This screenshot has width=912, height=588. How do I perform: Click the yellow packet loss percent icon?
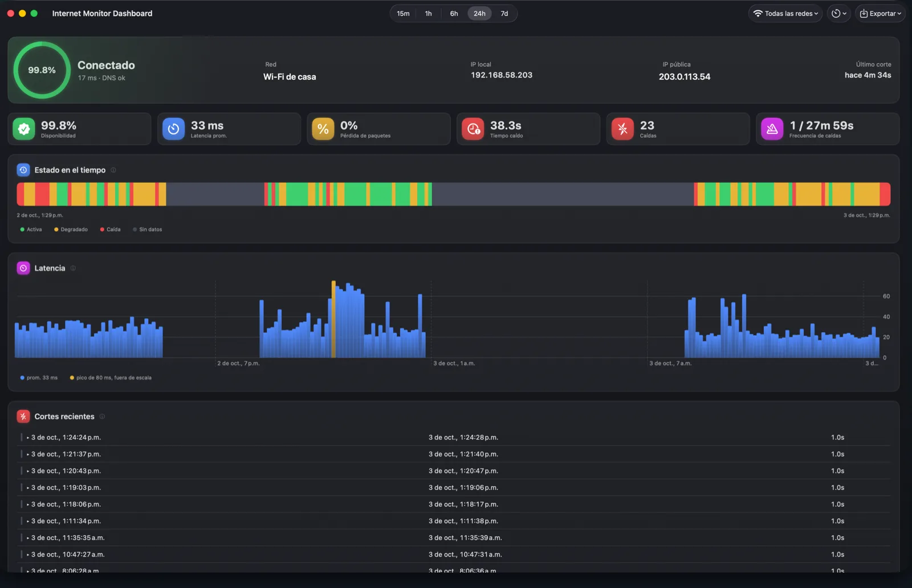pos(323,129)
